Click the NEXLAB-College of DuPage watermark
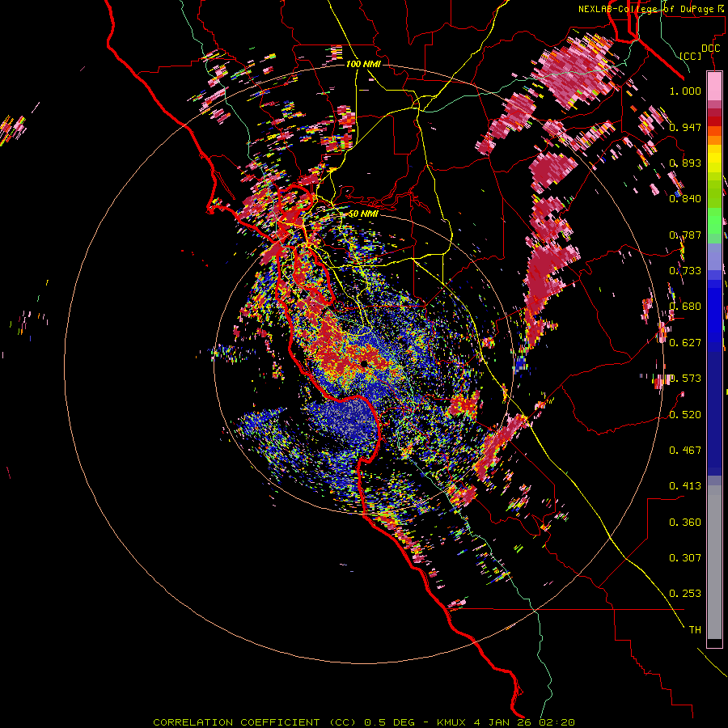This screenshot has height=728, width=728. (x=653, y=9)
